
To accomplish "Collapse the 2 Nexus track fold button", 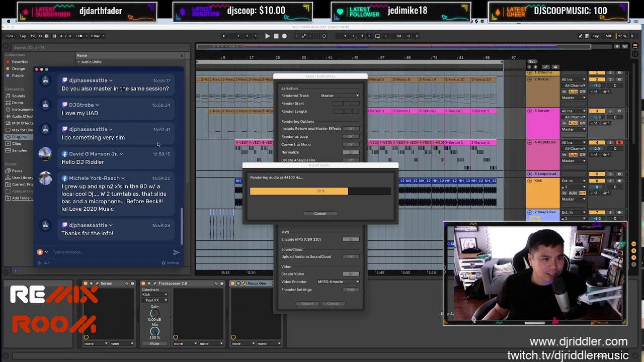I will [529, 79].
